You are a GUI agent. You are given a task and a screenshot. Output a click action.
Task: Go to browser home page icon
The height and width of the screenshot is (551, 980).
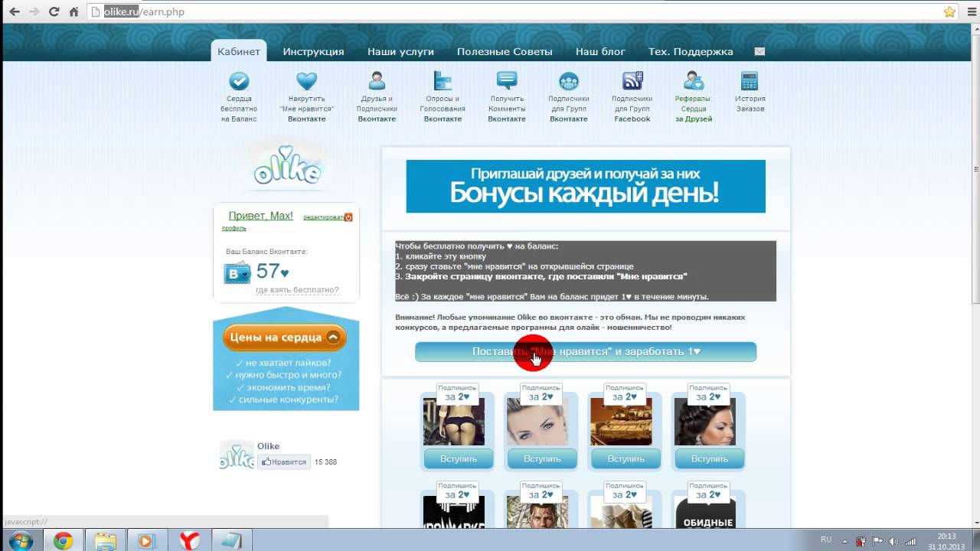[x=74, y=11]
